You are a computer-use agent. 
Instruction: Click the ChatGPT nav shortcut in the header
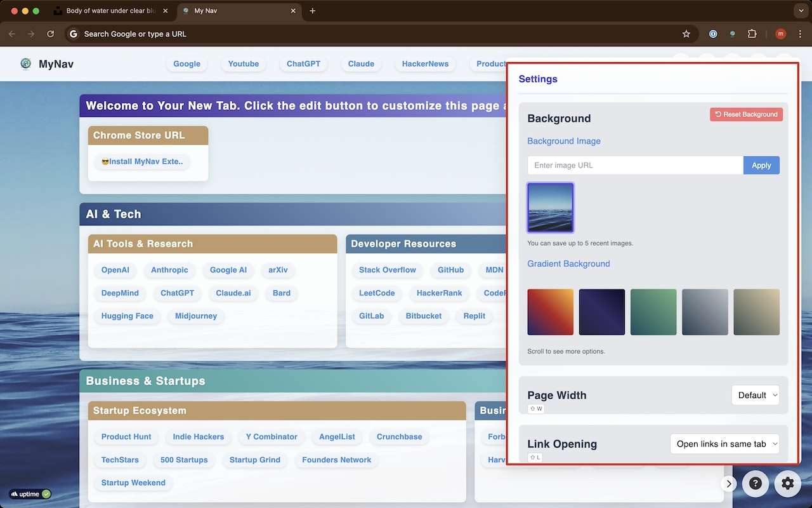(303, 63)
